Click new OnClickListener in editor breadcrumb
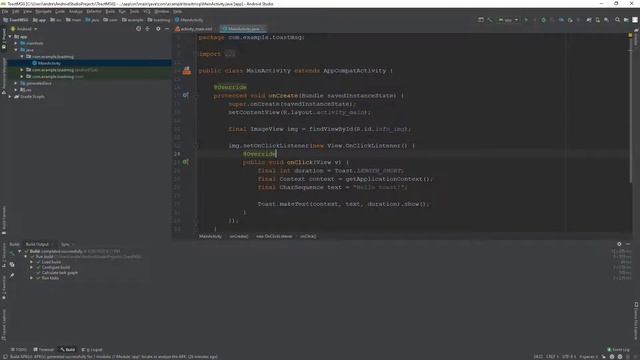The width and height of the screenshot is (640, 360). tap(274, 236)
